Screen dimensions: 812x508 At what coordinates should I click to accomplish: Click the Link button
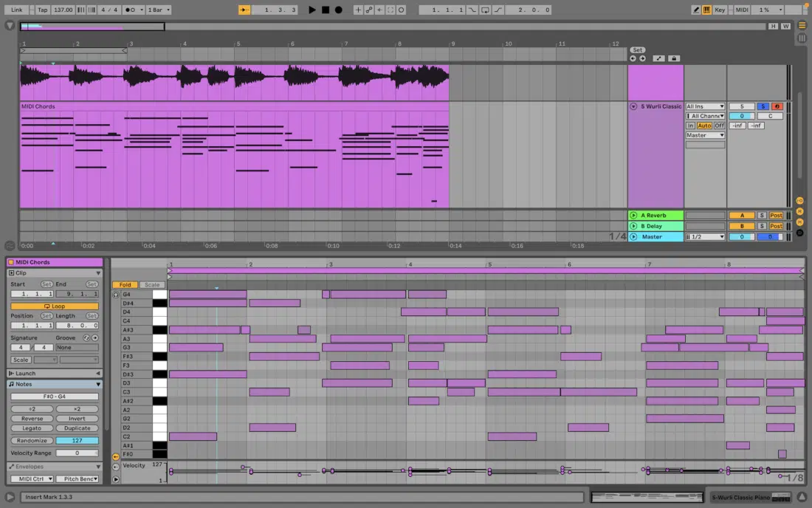(16, 10)
